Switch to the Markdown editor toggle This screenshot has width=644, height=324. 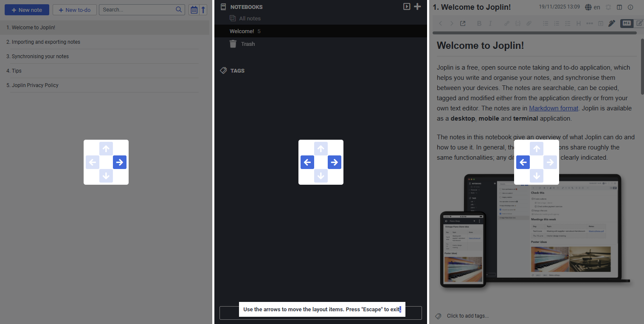click(626, 23)
